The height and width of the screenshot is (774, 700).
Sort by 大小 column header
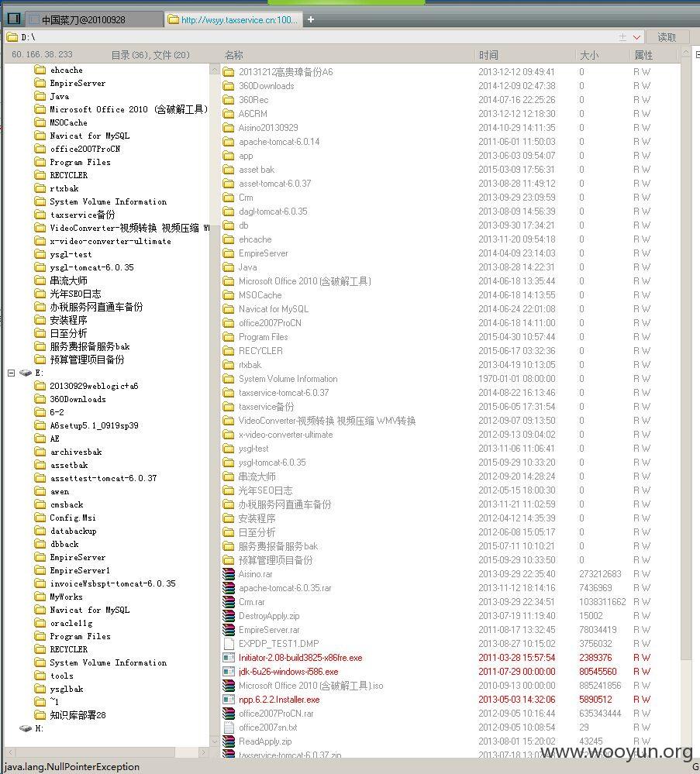[x=589, y=55]
